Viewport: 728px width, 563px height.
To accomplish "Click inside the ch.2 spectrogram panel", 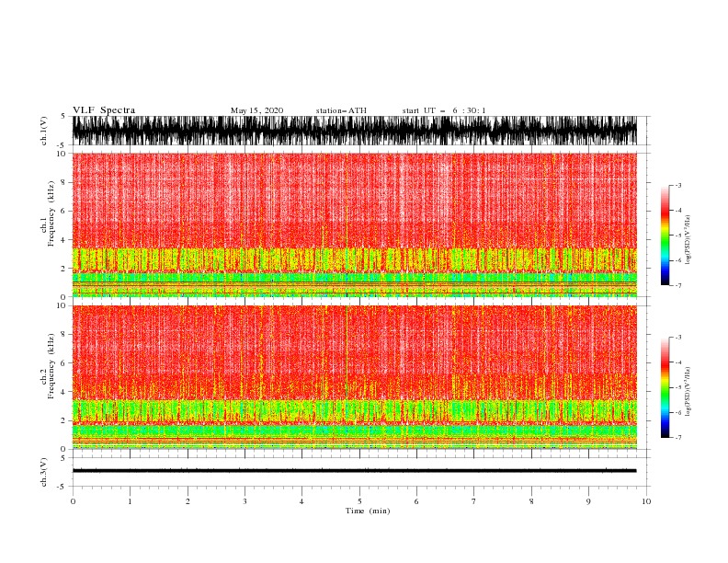I will coord(354,377).
